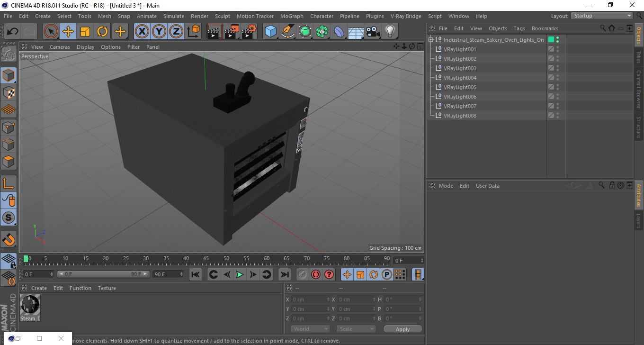644x345 pixels.
Task: Toggle Position keyframe recording icon
Action: tap(347, 274)
